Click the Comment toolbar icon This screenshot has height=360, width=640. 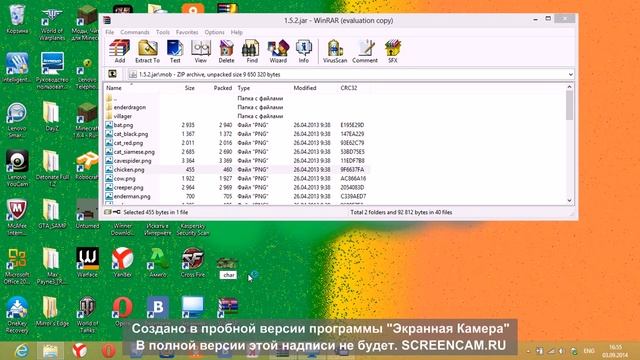[365, 51]
